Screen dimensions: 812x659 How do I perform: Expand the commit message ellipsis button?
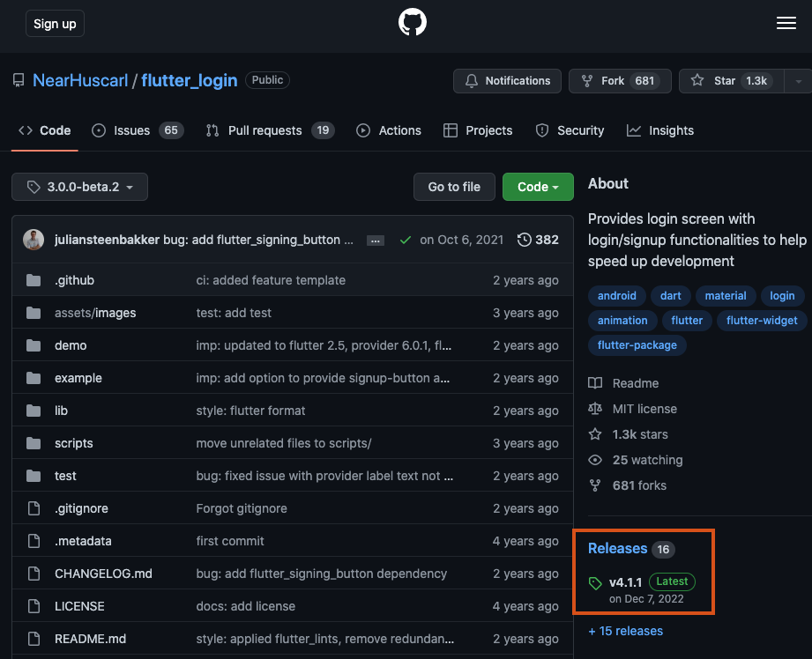pyautogui.click(x=376, y=241)
